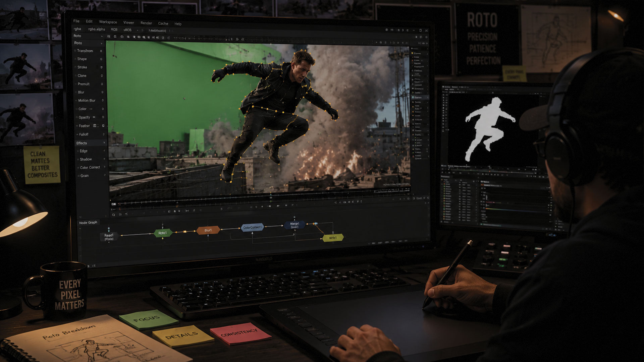The height and width of the screenshot is (362, 644).
Task: Select the Merge1 over node
Action: coord(294,225)
